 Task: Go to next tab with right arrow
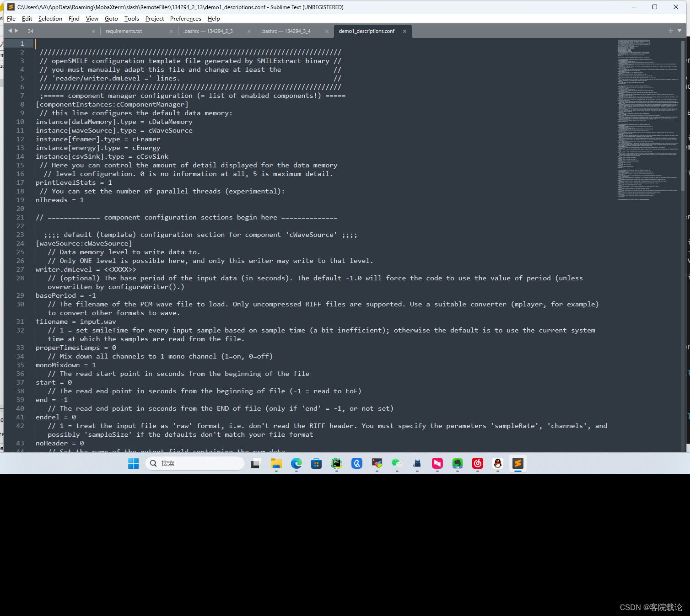[x=16, y=31]
